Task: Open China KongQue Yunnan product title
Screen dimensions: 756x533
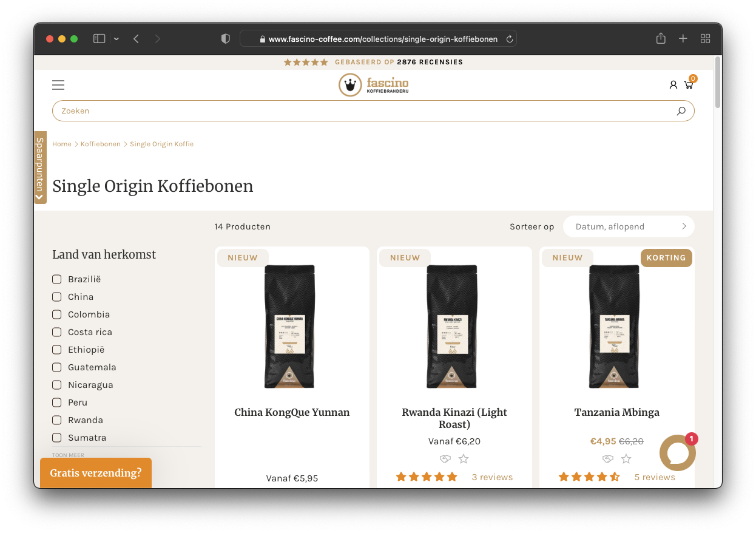Action: 292,412
